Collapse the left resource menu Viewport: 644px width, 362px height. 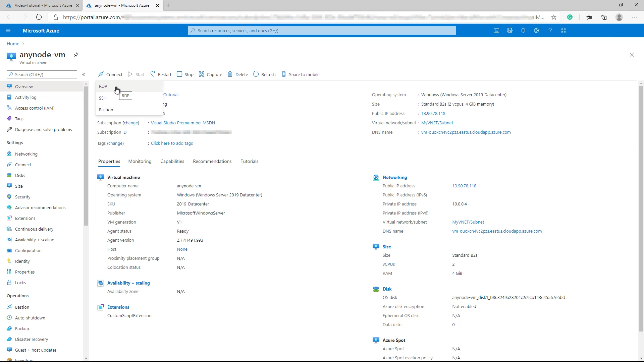[84, 74]
